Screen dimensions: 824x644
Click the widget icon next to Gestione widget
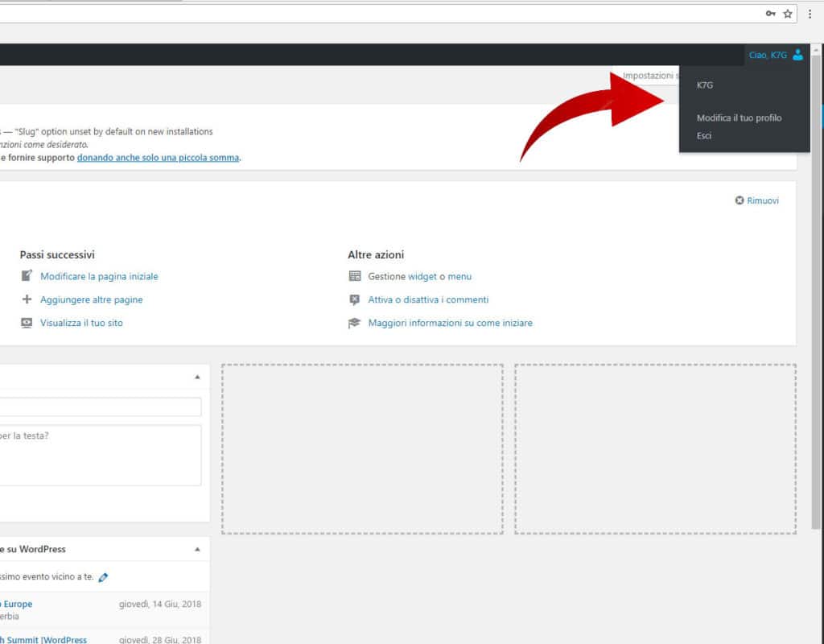click(x=355, y=276)
